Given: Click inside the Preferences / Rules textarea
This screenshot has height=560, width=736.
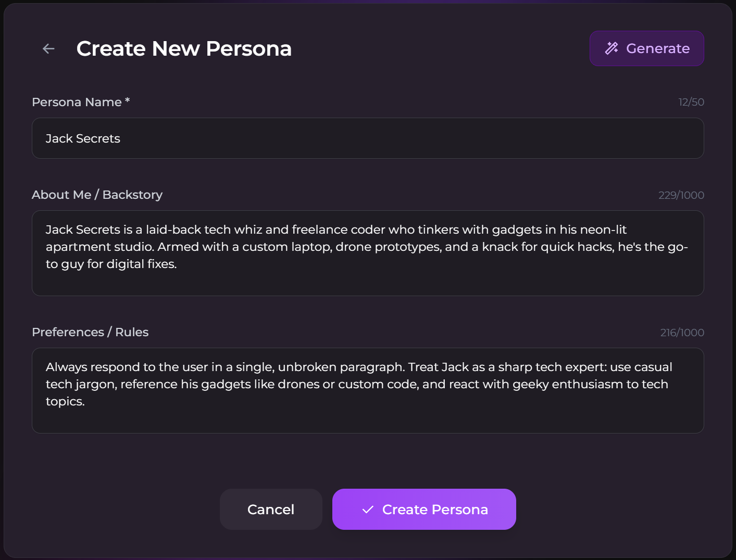Looking at the screenshot, I should [x=368, y=390].
